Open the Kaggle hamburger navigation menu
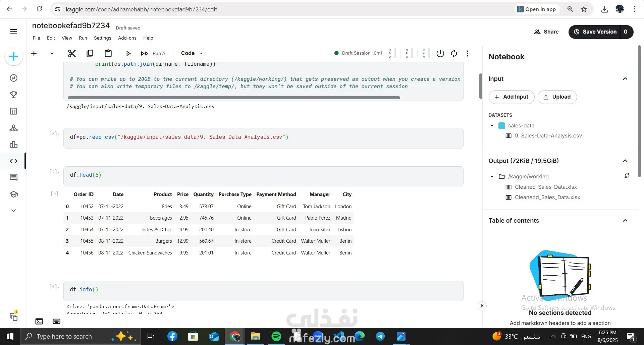 [13, 32]
